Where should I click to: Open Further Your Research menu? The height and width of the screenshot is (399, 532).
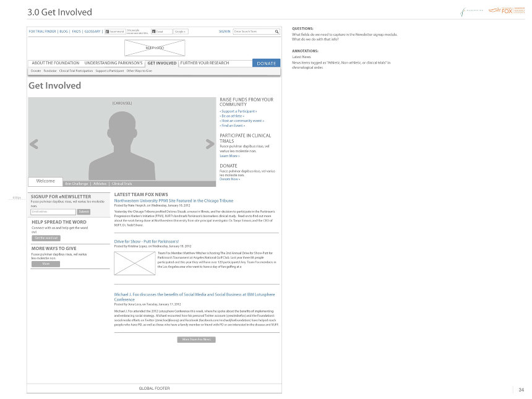pos(205,63)
